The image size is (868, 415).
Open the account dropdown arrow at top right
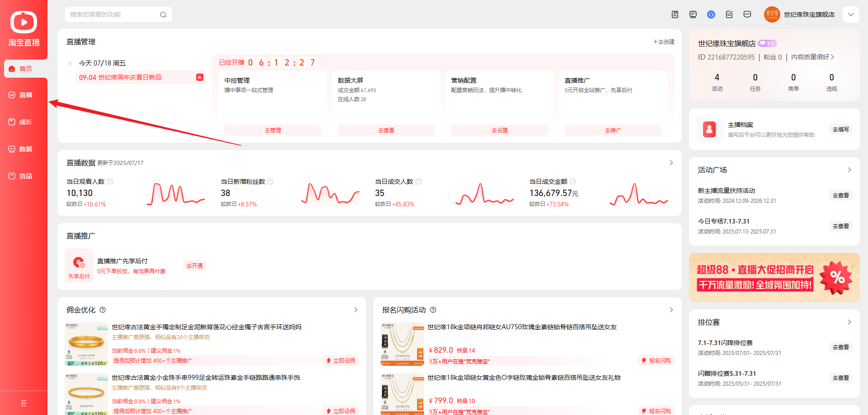(x=850, y=14)
